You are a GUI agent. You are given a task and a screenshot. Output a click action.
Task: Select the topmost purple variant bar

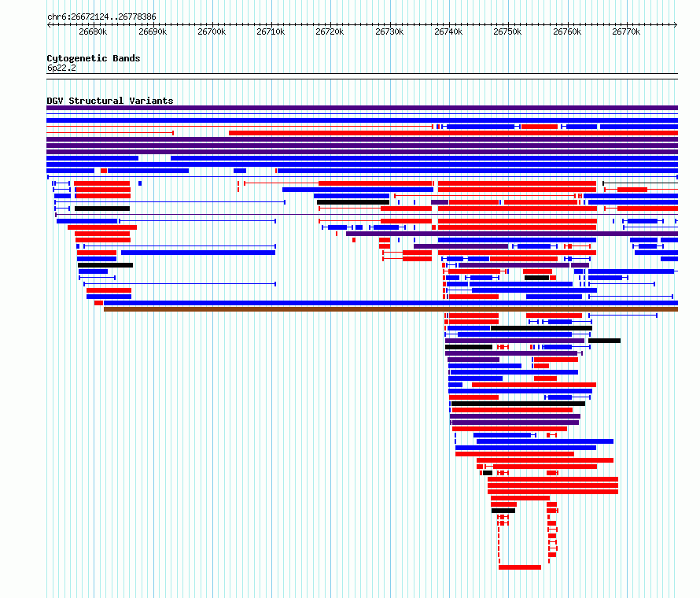point(362,108)
